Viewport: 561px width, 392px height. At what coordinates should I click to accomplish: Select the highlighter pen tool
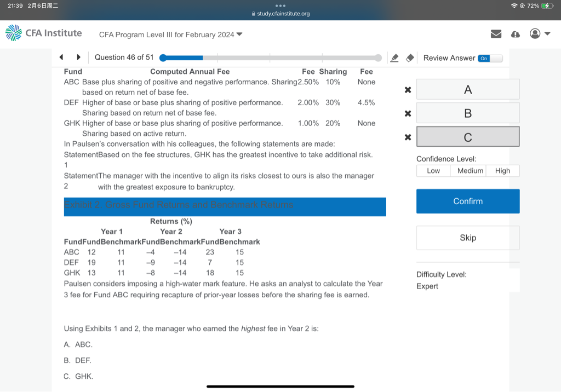point(394,58)
